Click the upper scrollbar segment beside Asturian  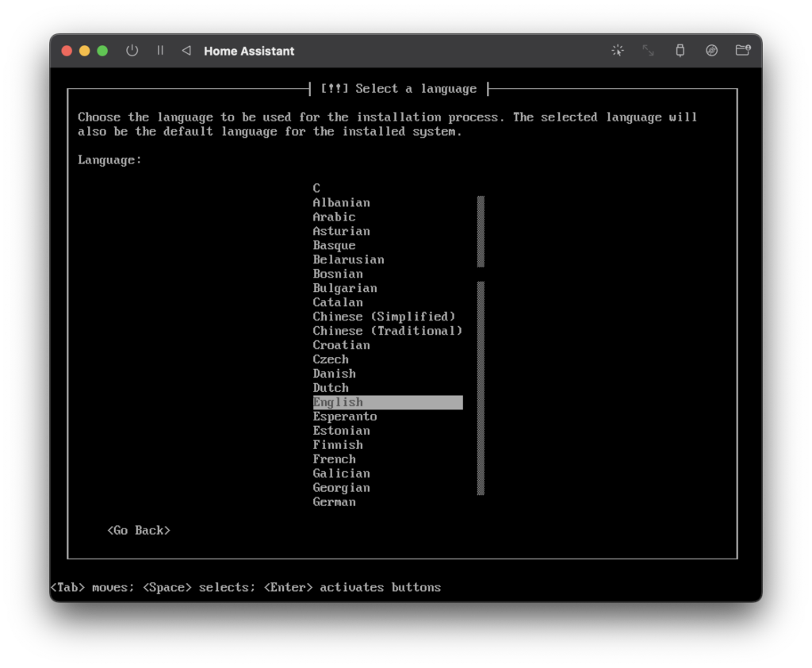(x=481, y=232)
